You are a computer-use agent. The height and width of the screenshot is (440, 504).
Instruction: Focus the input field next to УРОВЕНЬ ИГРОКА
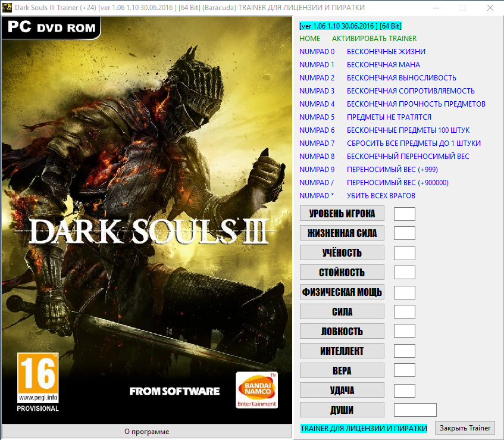(x=405, y=214)
